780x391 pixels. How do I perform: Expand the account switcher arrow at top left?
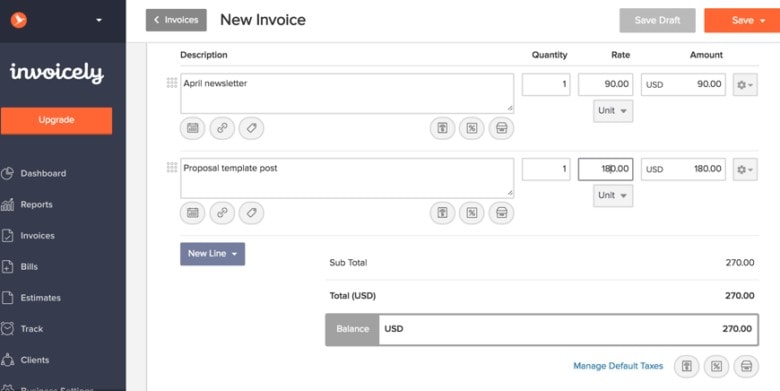[x=98, y=20]
